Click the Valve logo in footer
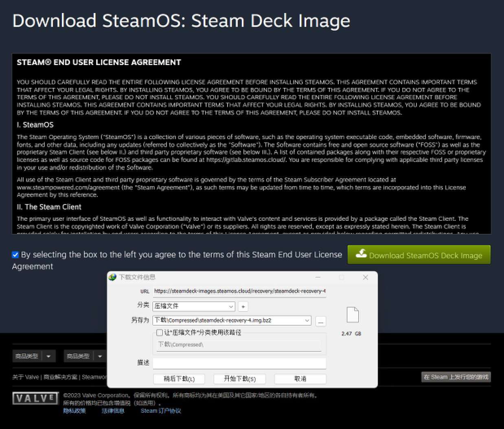The width and height of the screenshot is (504, 429). [35, 399]
